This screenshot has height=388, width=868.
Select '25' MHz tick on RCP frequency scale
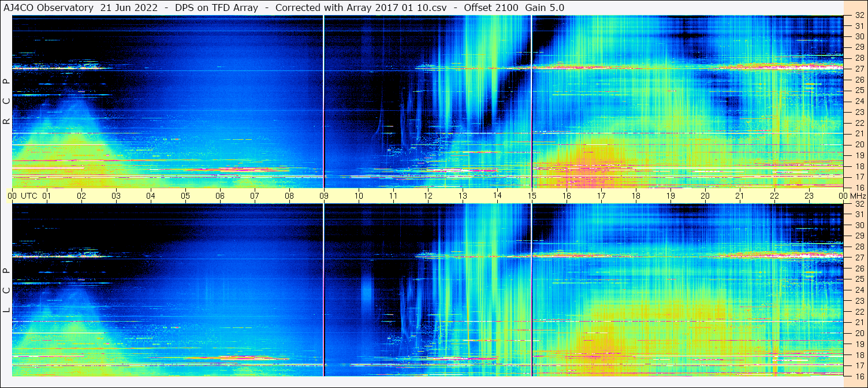coord(859,90)
